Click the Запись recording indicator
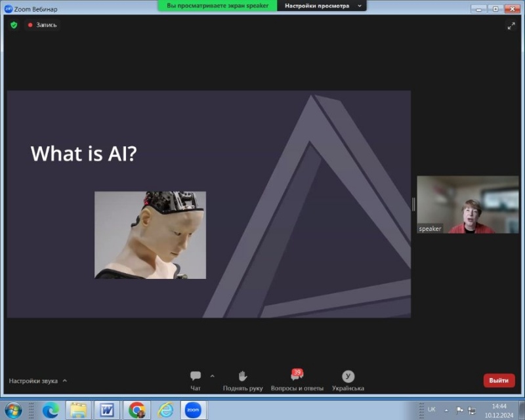The image size is (525, 420). click(43, 25)
